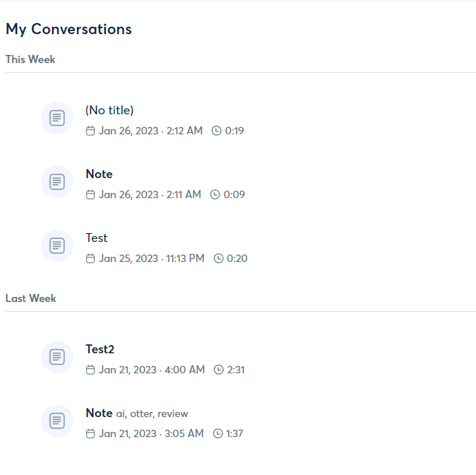The width and height of the screenshot is (476, 475).
Task: Open the Note conversation from Jan 21
Action: [99, 413]
